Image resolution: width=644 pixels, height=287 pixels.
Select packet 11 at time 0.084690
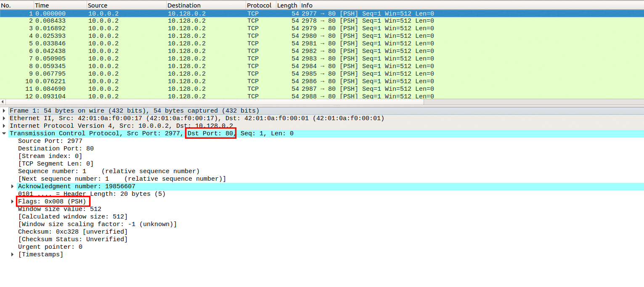click(x=322, y=89)
